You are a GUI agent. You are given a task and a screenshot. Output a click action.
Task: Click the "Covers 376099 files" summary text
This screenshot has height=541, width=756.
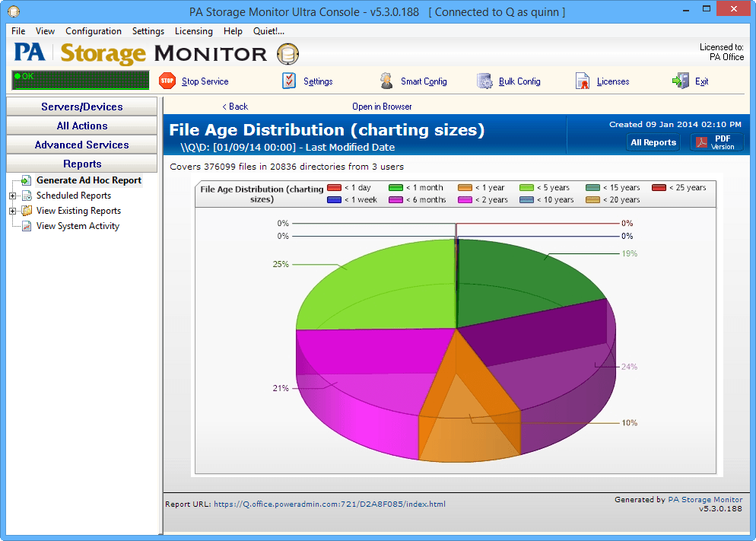pyautogui.click(x=287, y=167)
